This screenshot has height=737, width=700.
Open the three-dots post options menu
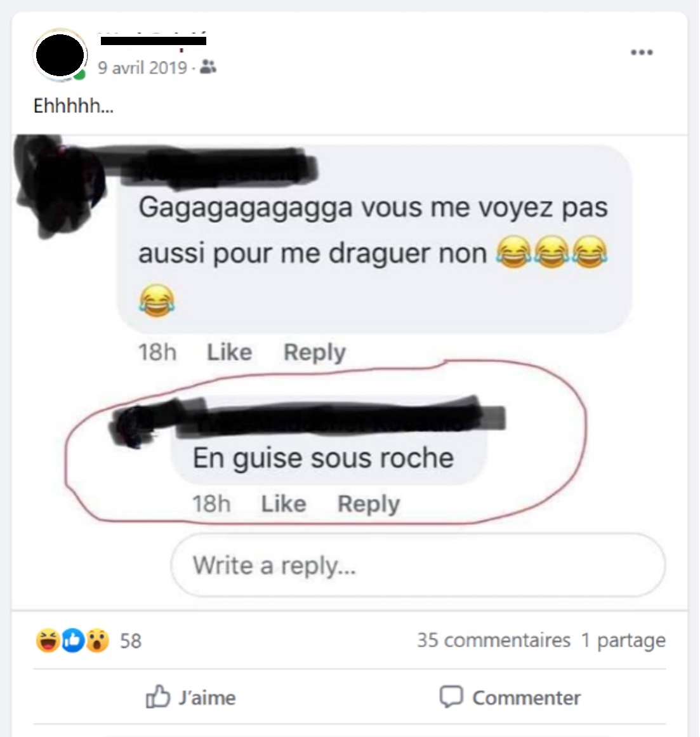[642, 52]
